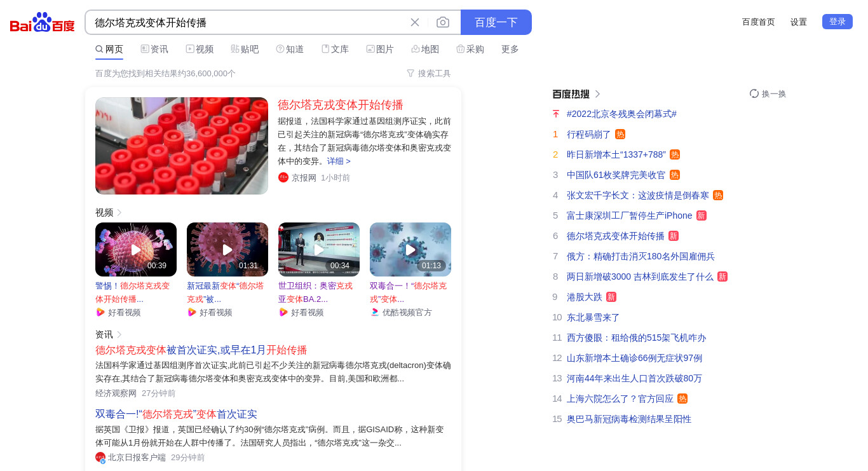
Task: Clear the search box with X icon
Action: tap(415, 22)
